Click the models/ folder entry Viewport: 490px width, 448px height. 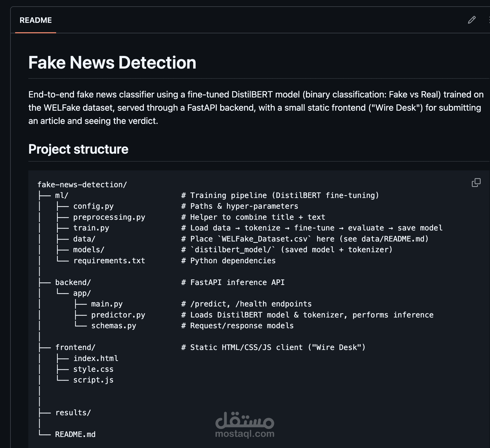tap(89, 250)
